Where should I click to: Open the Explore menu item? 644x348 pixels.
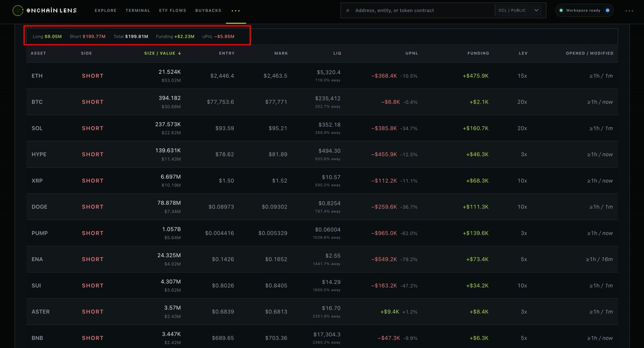pyautogui.click(x=106, y=10)
